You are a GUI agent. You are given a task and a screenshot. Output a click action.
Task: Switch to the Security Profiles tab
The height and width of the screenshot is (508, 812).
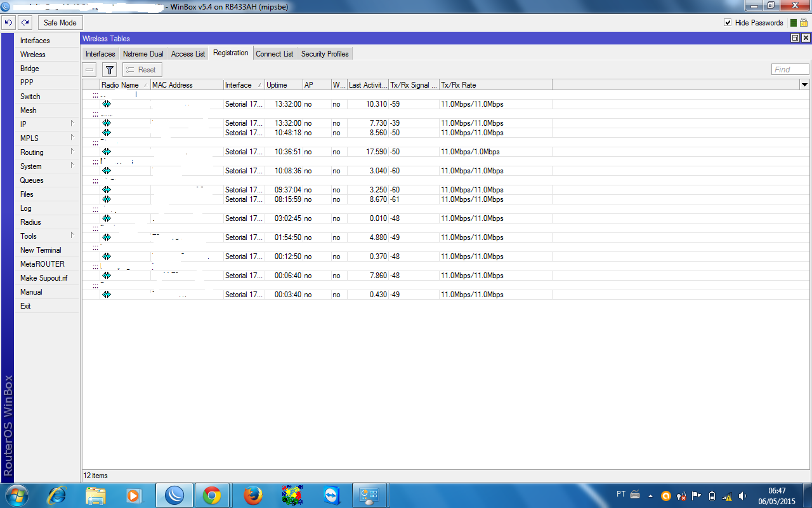click(x=325, y=54)
